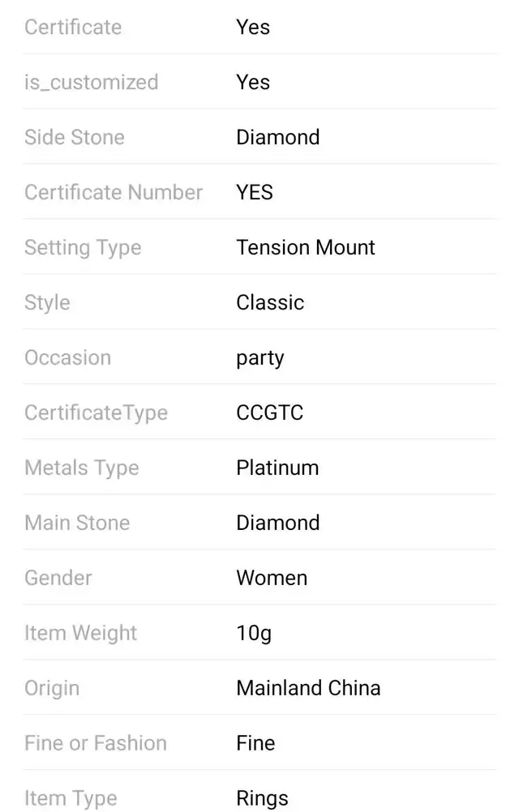This screenshot has height=812, width=519.
Task: Select the Side Stone Diamond value
Action: (x=277, y=137)
